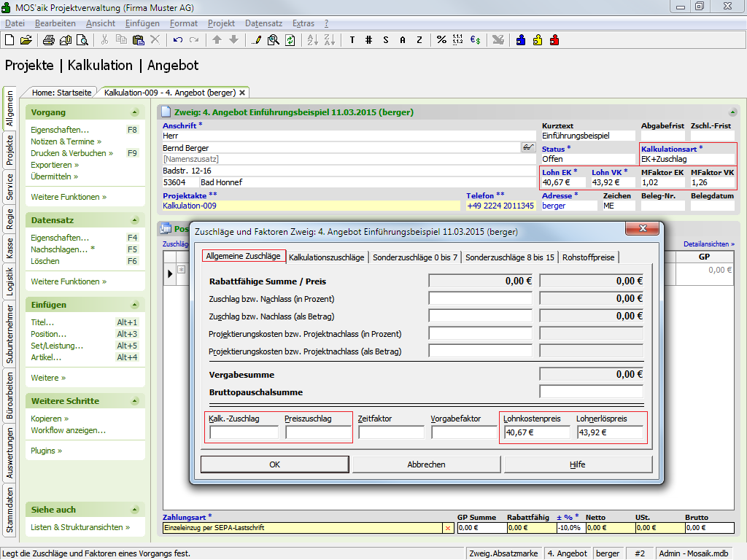Switch to the Kalkulationszuschläge tab
This screenshot has width=747, height=560.
[326, 257]
